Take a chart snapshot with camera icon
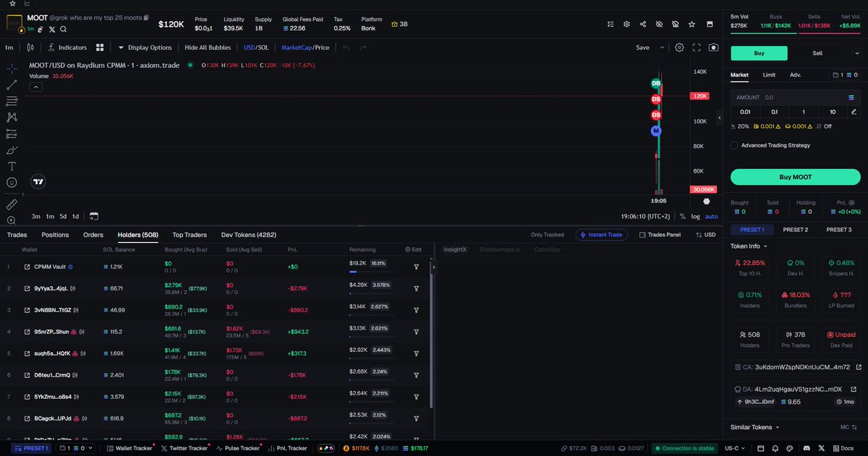 tap(714, 48)
